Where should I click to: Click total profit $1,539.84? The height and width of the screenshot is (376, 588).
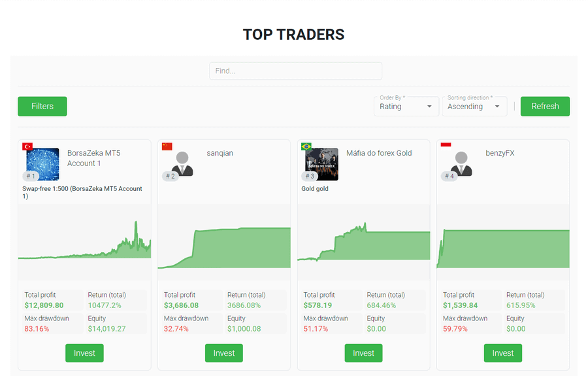[460, 305]
